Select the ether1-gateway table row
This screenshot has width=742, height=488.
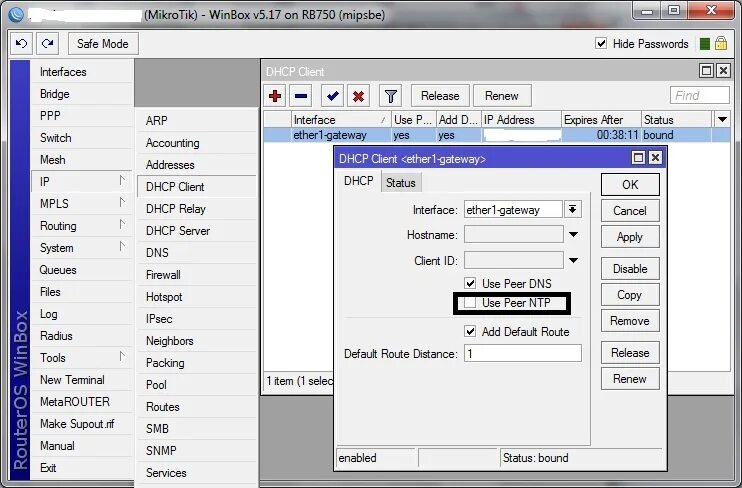(496, 135)
